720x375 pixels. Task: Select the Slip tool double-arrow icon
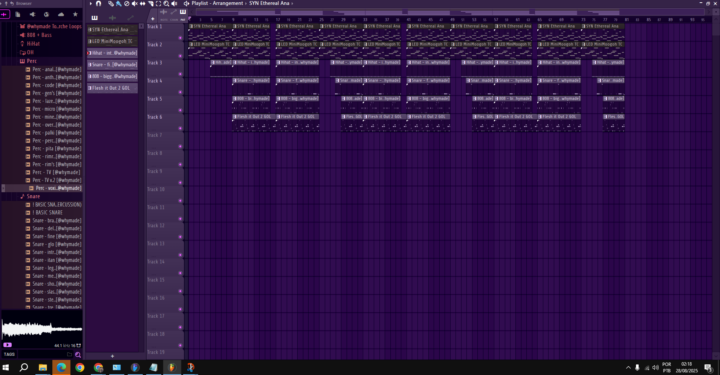pyautogui.click(x=142, y=3)
